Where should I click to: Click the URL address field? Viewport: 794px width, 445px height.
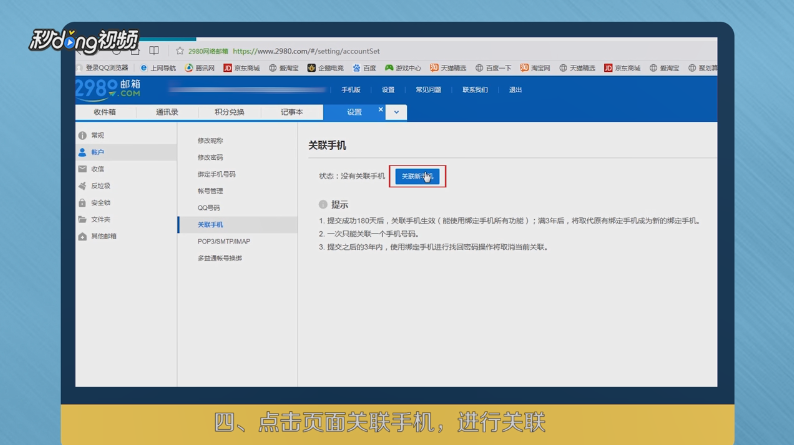coord(306,51)
